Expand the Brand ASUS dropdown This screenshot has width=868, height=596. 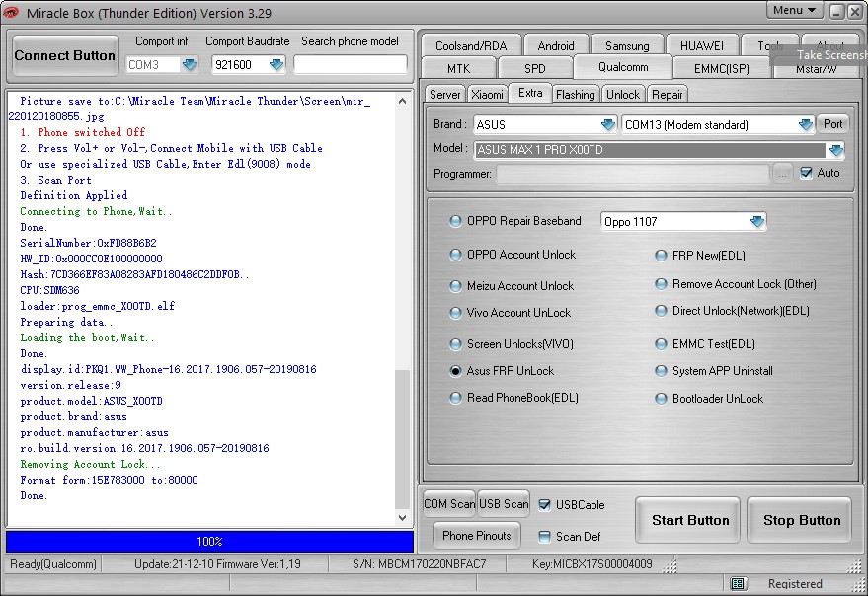point(608,124)
